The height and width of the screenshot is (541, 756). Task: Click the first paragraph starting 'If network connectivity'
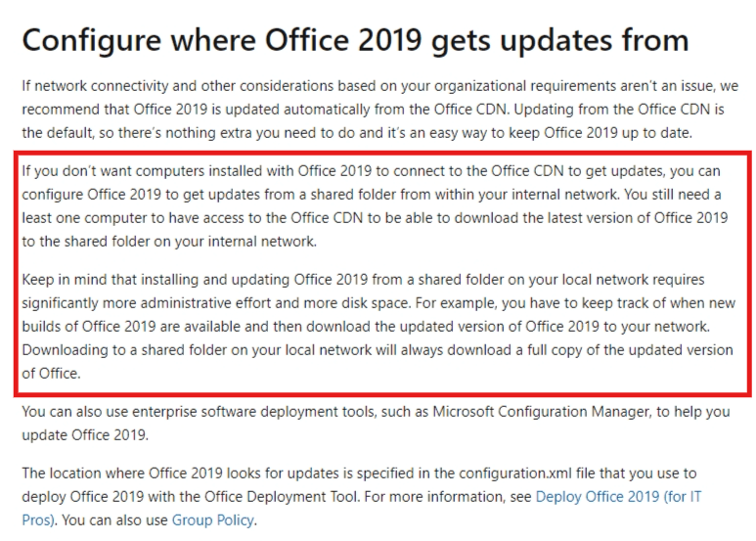tap(379, 110)
